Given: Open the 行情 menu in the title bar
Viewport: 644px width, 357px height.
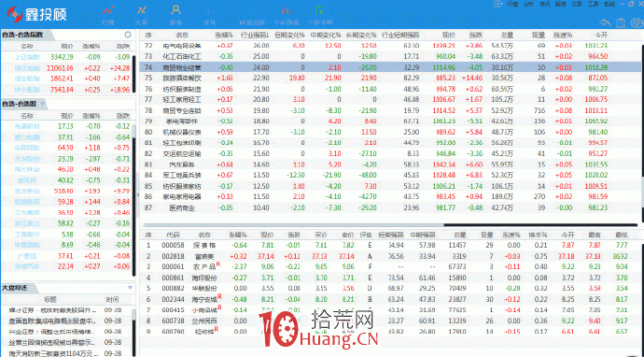Looking at the screenshot, I should click(x=512, y=4).
